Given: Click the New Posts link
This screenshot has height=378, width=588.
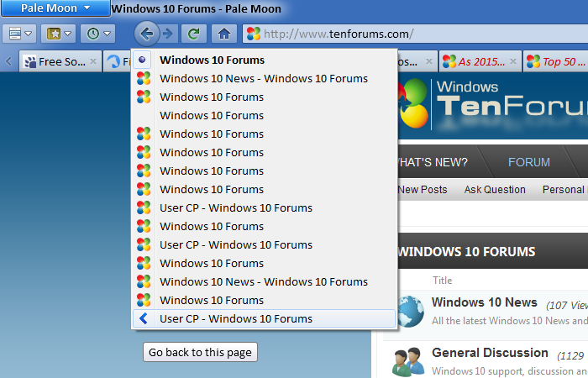Looking at the screenshot, I should tap(423, 189).
